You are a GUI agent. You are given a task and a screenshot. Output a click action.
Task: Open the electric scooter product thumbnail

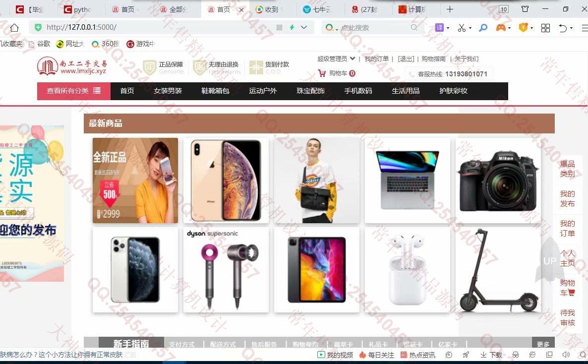(x=498, y=270)
